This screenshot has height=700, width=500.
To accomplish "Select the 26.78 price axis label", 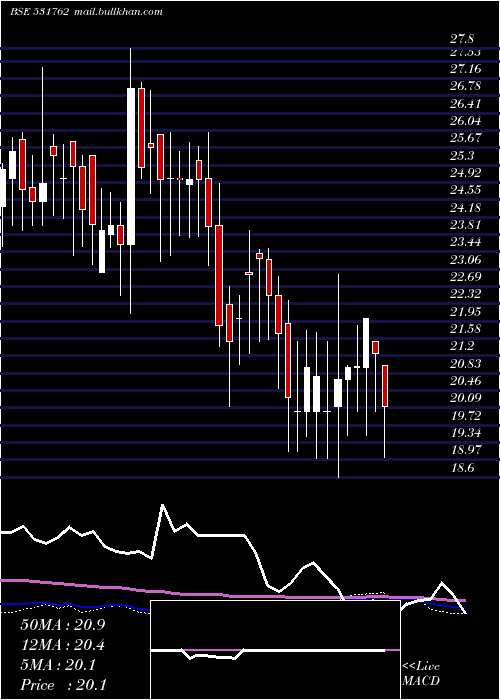I will tap(466, 86).
